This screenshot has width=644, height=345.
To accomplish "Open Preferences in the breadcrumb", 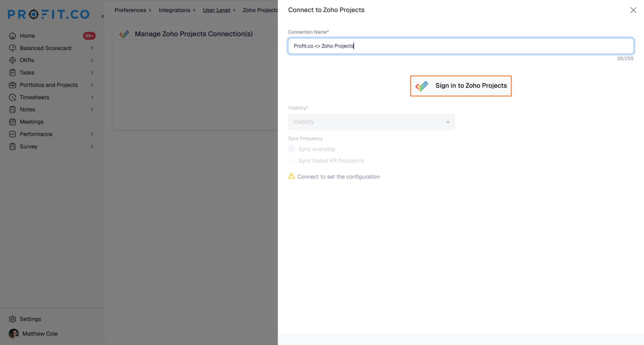I will (130, 10).
